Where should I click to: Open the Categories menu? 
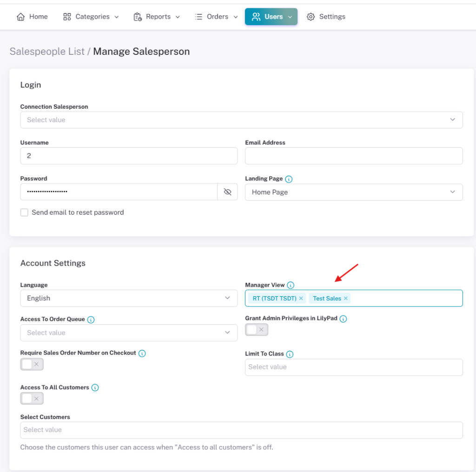(91, 17)
